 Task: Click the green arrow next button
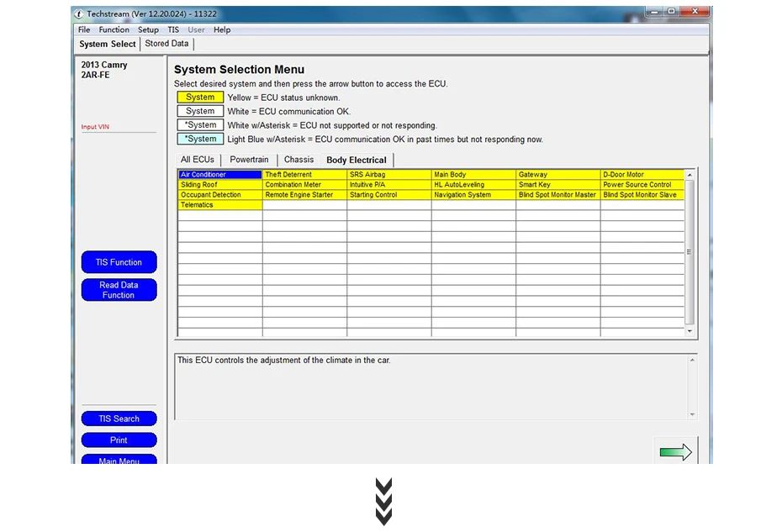pyautogui.click(x=676, y=451)
